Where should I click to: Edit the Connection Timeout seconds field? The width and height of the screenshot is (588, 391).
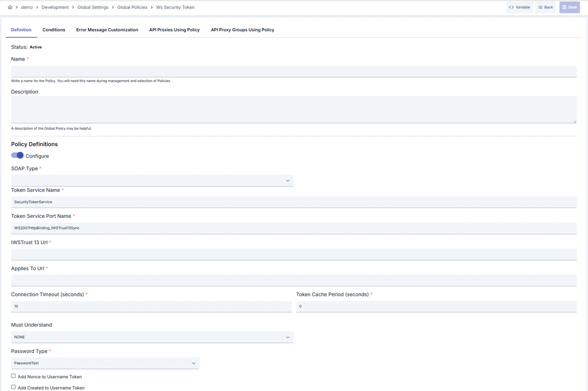151,306
